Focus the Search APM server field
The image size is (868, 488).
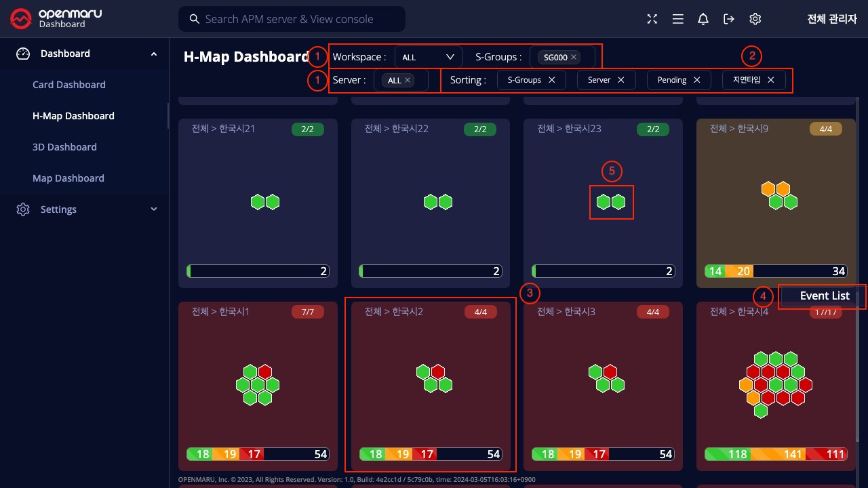pyautogui.click(x=292, y=19)
